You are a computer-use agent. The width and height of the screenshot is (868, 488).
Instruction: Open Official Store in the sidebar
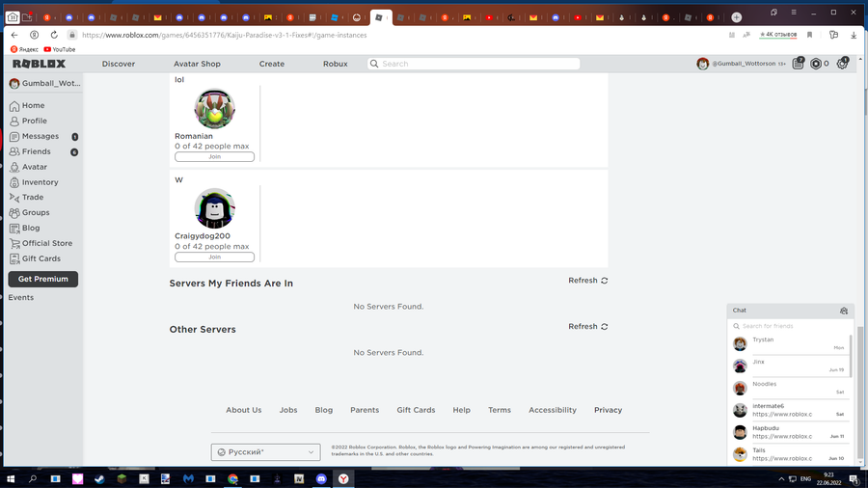47,243
